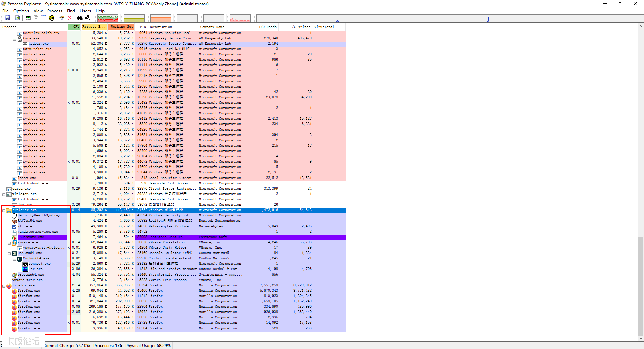Collapse the parent firefox.exe tree node

click(4, 286)
